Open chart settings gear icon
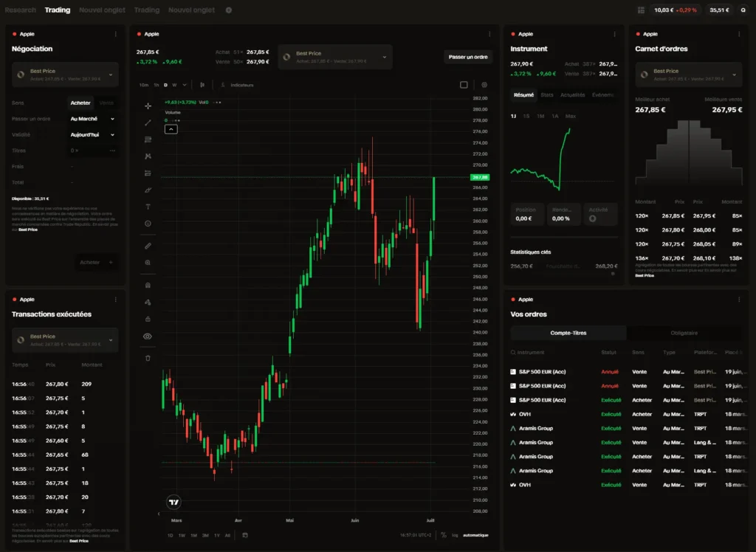The image size is (756, 552). 484,85
